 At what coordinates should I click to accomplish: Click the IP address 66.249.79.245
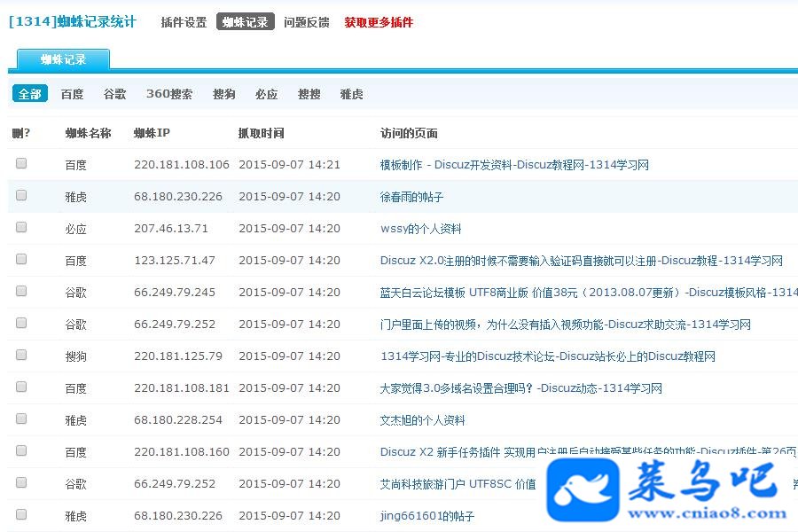pyautogui.click(x=175, y=293)
